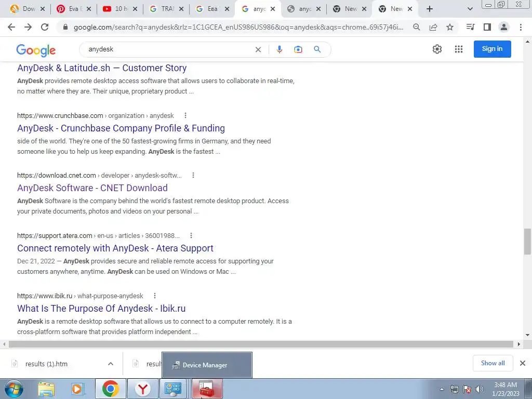Click the blue Sign in button
532x399 pixels.
pyautogui.click(x=492, y=49)
